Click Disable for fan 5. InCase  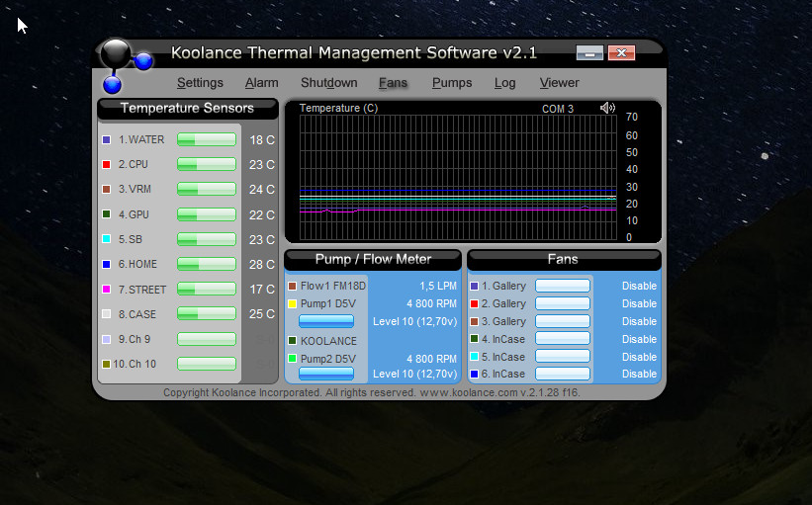tap(639, 357)
